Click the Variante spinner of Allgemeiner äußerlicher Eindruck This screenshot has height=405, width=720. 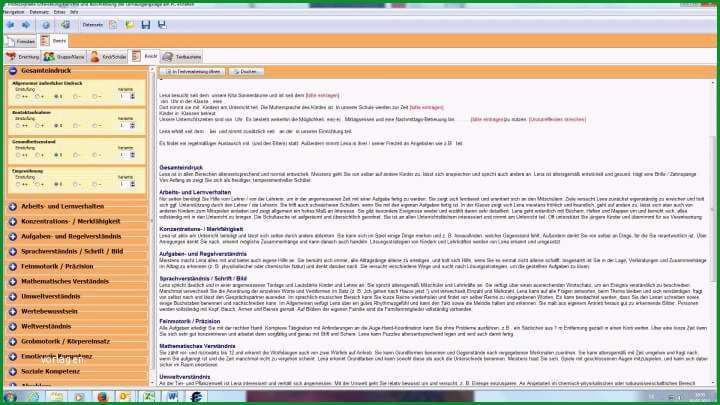(x=133, y=96)
